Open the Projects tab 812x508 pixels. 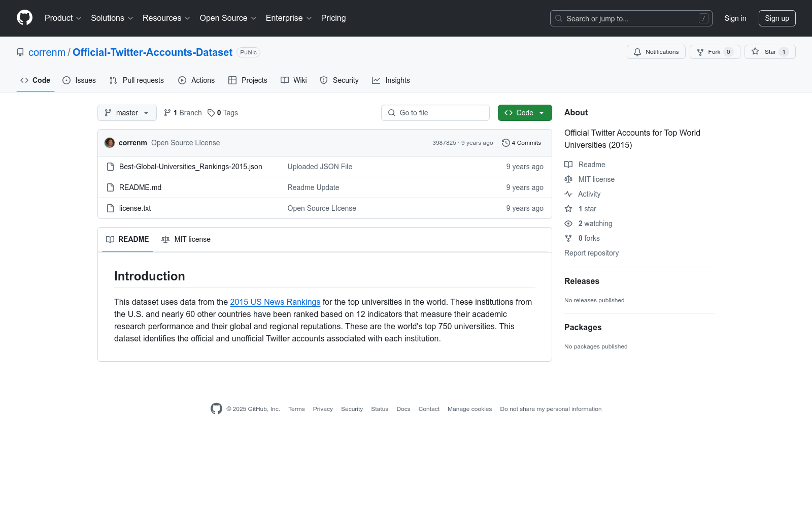(x=248, y=80)
